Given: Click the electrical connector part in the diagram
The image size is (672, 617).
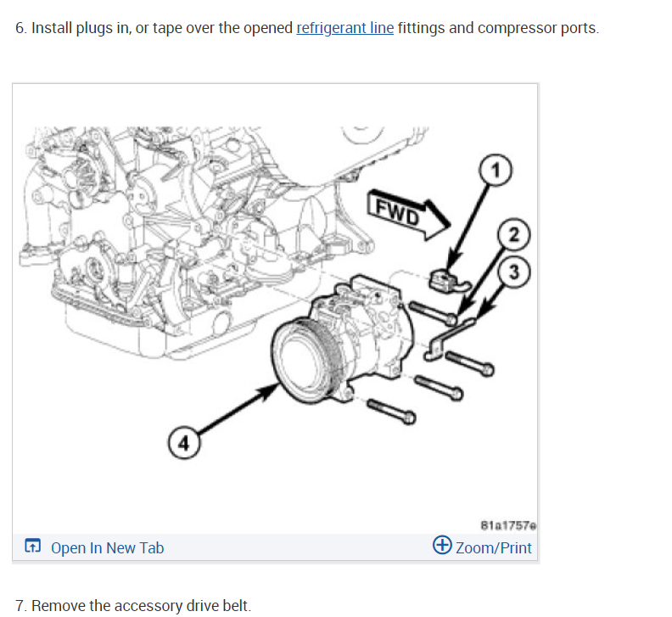Looking at the screenshot, I should pyautogui.click(x=449, y=281).
